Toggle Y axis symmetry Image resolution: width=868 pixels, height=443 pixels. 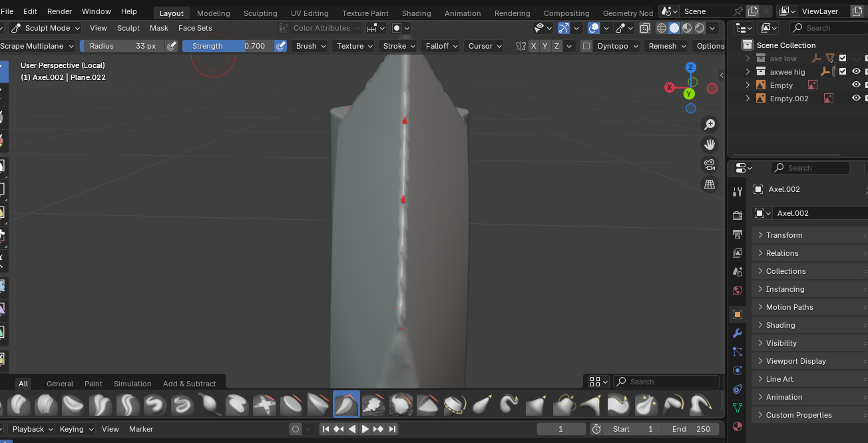click(545, 46)
